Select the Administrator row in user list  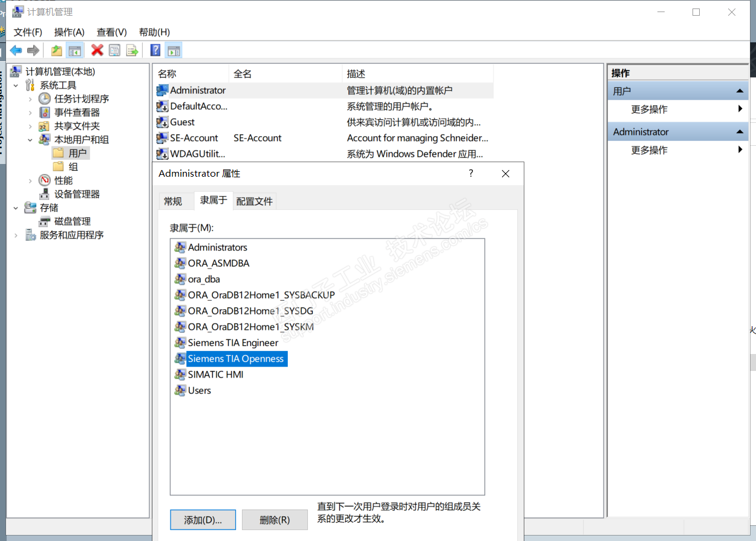point(324,90)
